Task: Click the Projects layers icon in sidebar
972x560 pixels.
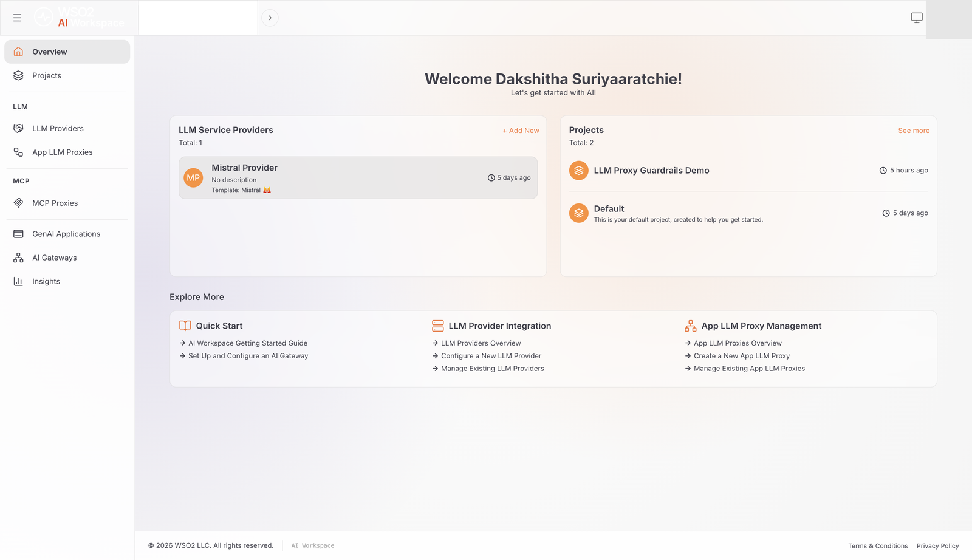Action: pos(18,75)
